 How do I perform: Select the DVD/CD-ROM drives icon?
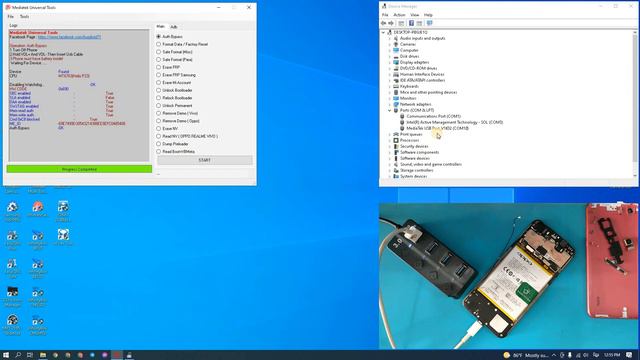[396, 68]
